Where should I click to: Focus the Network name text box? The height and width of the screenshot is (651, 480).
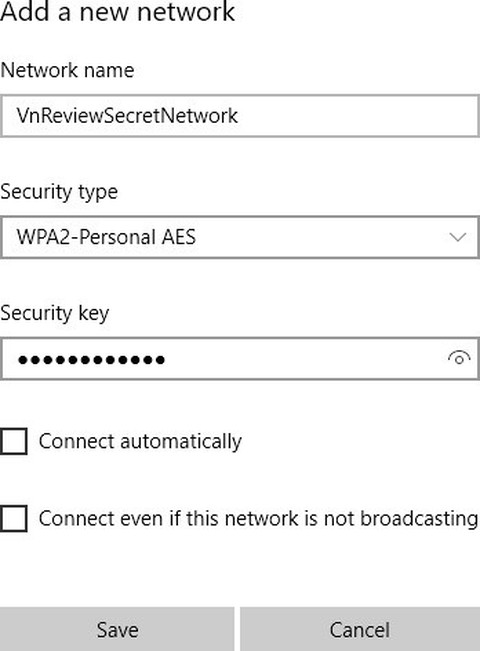[240, 116]
